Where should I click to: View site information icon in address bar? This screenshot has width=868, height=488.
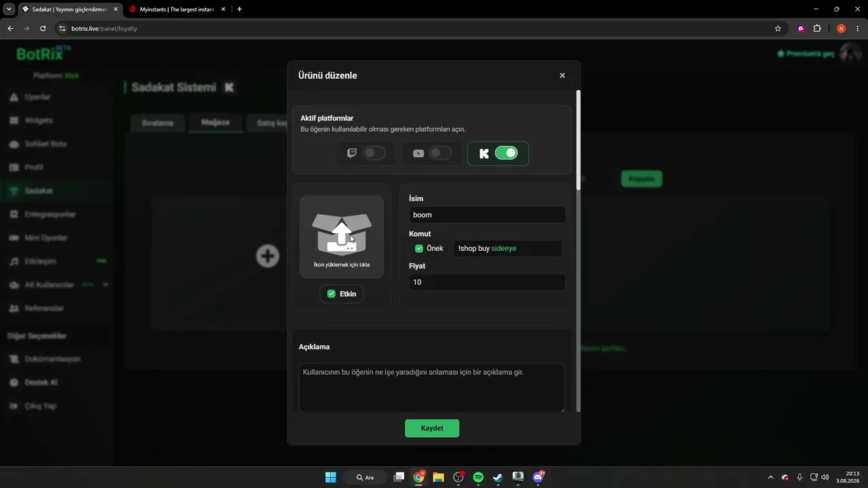(62, 28)
